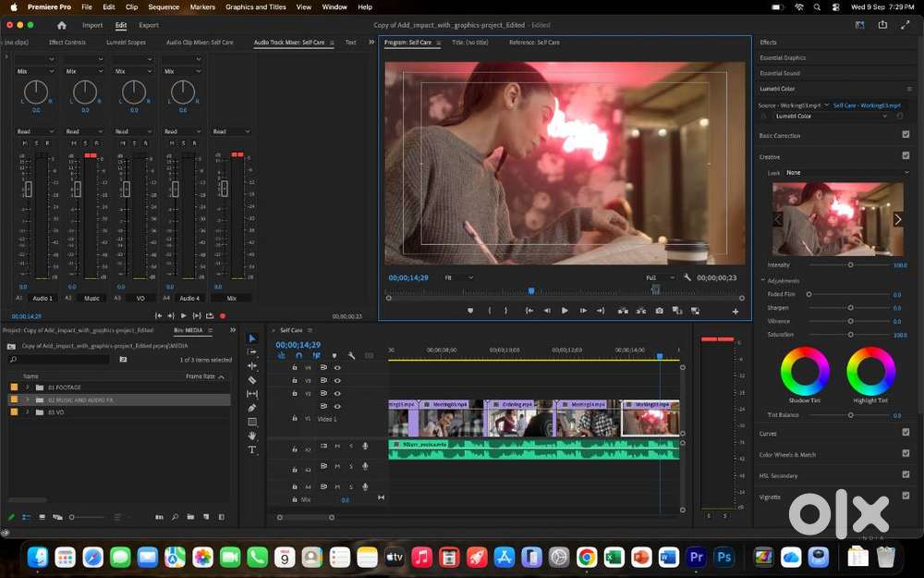Image resolution: width=924 pixels, height=578 pixels.
Task: Open the Fit zoom level dropdown
Action: [459, 277]
